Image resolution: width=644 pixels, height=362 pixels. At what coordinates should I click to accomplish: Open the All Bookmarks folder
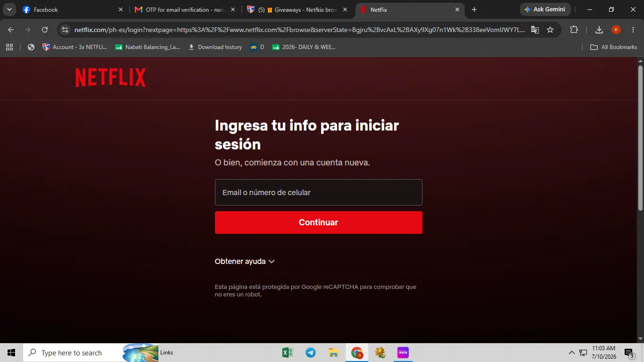(614, 47)
